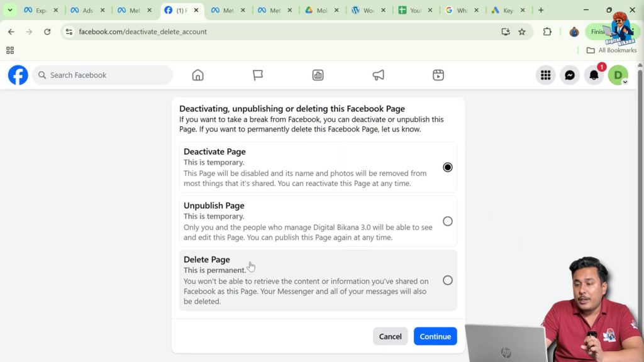Select the Deactivate Page radio button
This screenshot has width=644, height=362.
pos(447,167)
